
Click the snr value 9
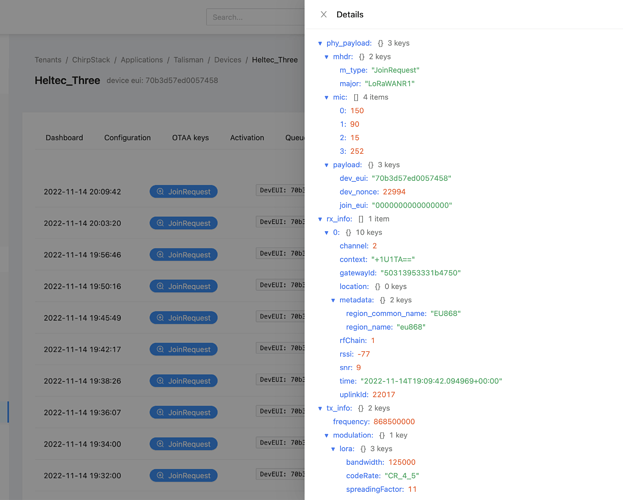[358, 368]
